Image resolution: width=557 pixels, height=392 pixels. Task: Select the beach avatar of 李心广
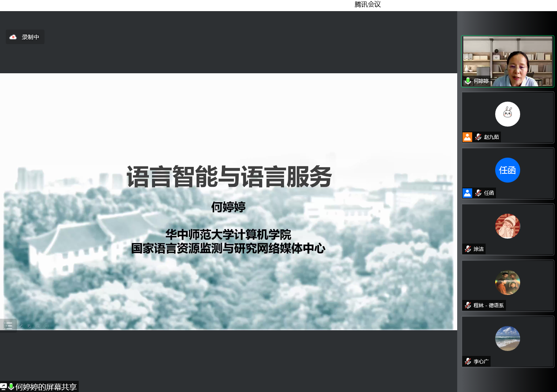point(507,338)
